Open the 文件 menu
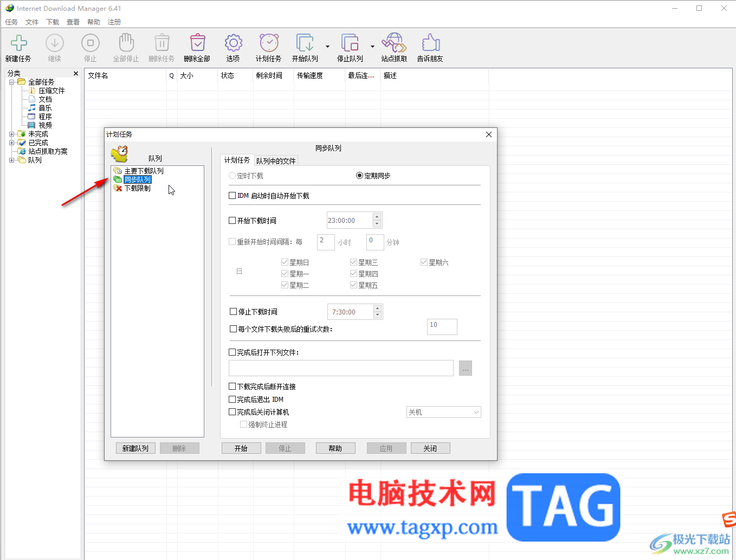 click(32, 22)
